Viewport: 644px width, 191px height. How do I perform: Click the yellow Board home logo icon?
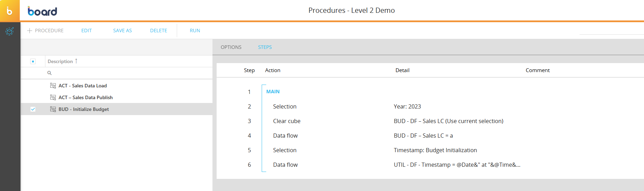[10, 11]
